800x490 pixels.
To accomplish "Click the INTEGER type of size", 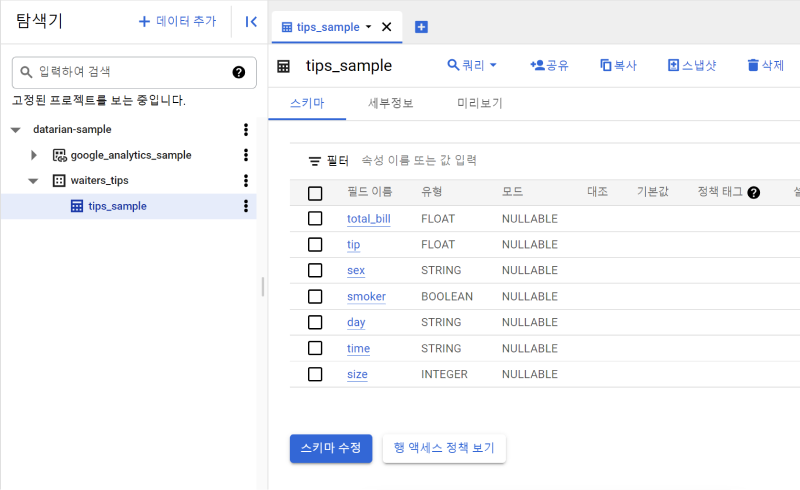I will pyautogui.click(x=444, y=375).
